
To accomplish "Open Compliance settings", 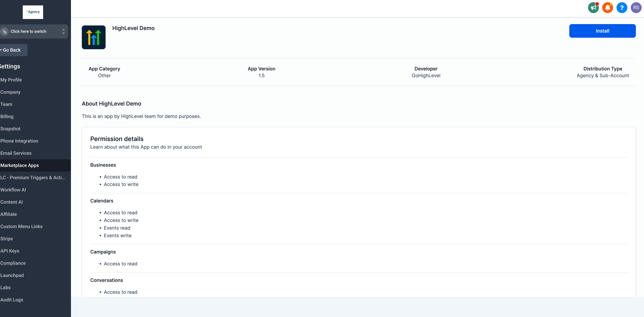I will click(13, 263).
